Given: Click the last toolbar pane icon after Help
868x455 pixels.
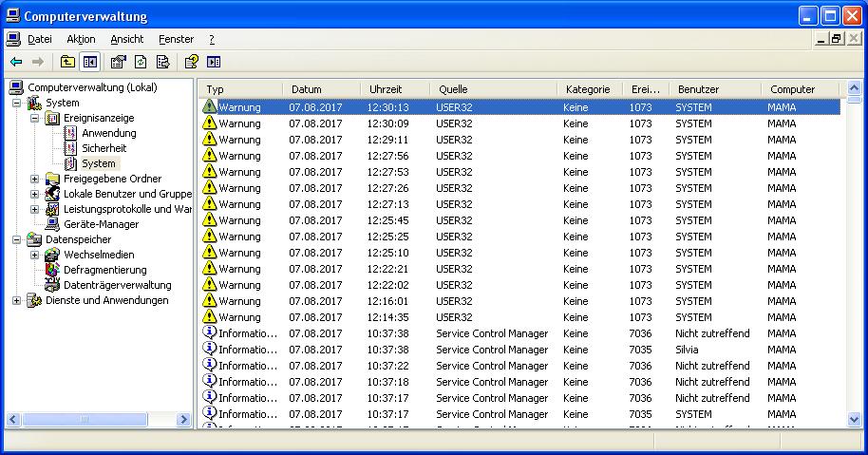Looking at the screenshot, I should click(214, 62).
